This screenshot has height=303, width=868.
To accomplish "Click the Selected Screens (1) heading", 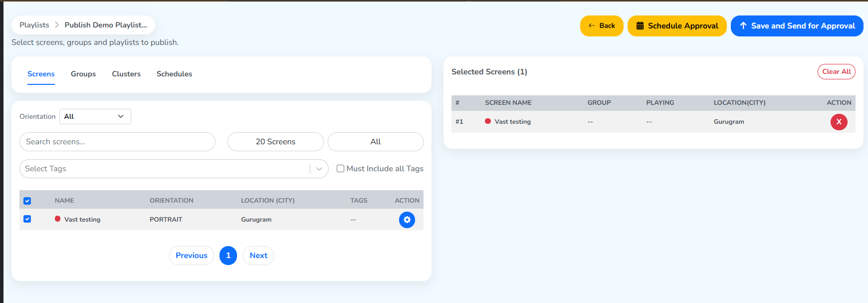I will [x=489, y=72].
